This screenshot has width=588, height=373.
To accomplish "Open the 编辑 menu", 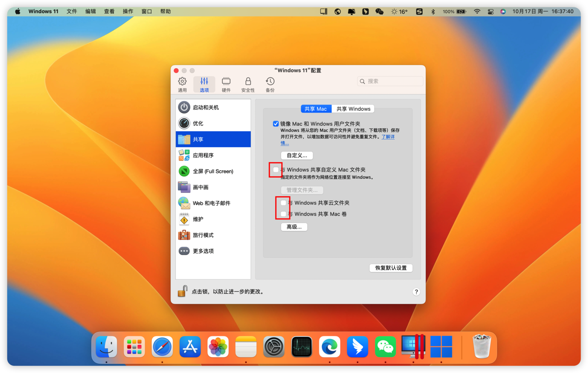I will click(91, 11).
